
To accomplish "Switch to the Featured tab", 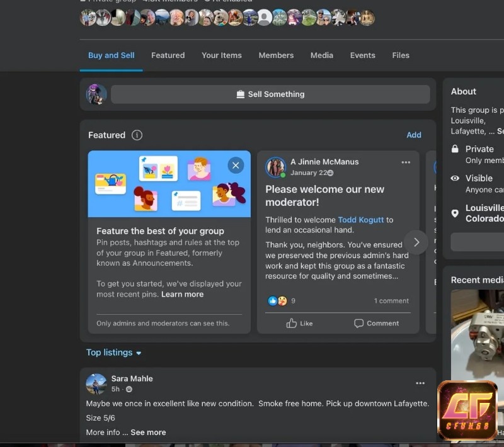I will (x=168, y=55).
